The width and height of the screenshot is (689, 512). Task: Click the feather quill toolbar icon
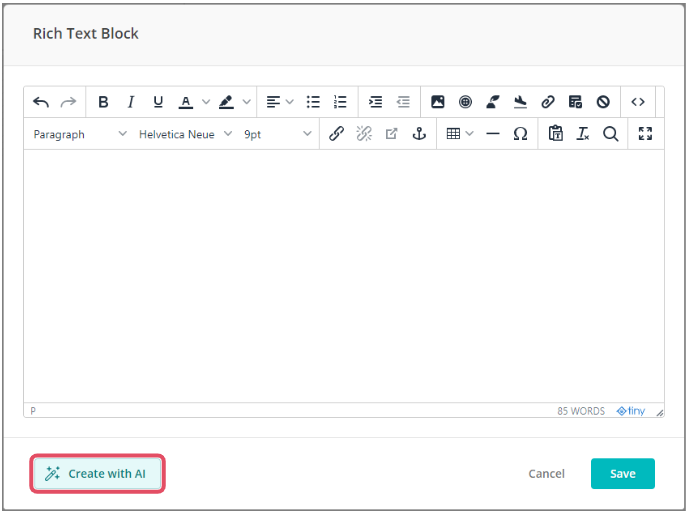point(493,102)
